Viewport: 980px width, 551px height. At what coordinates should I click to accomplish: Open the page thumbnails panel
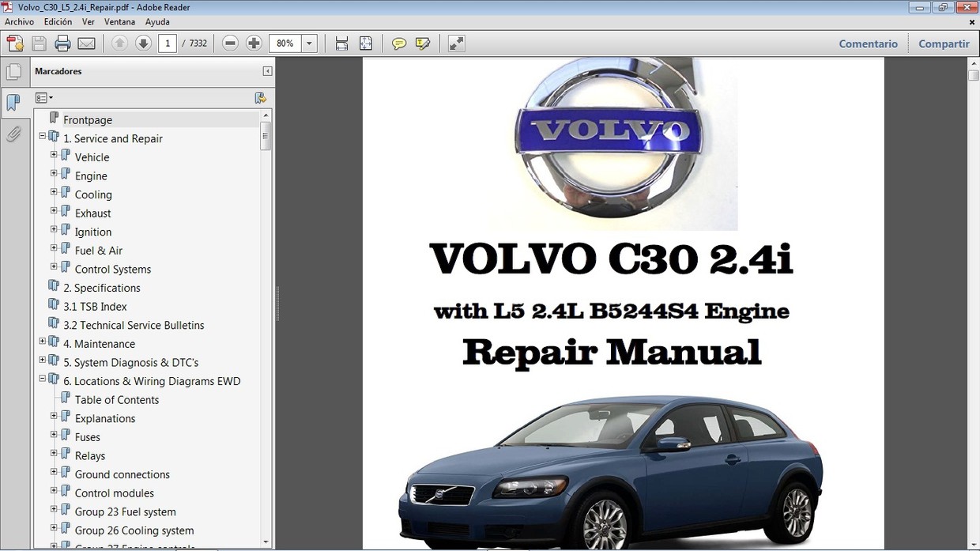coord(13,73)
